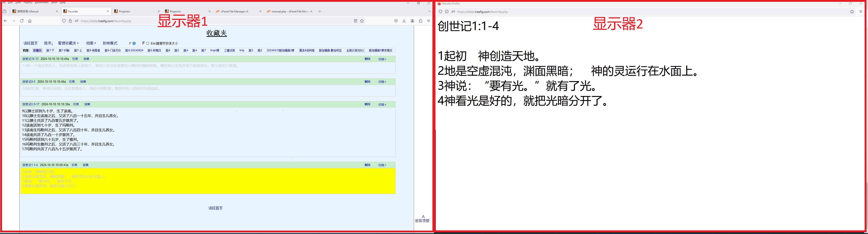This screenshot has height=234, width=868.
Task: Open Reader View icon in left address bar
Action: click(355, 21)
